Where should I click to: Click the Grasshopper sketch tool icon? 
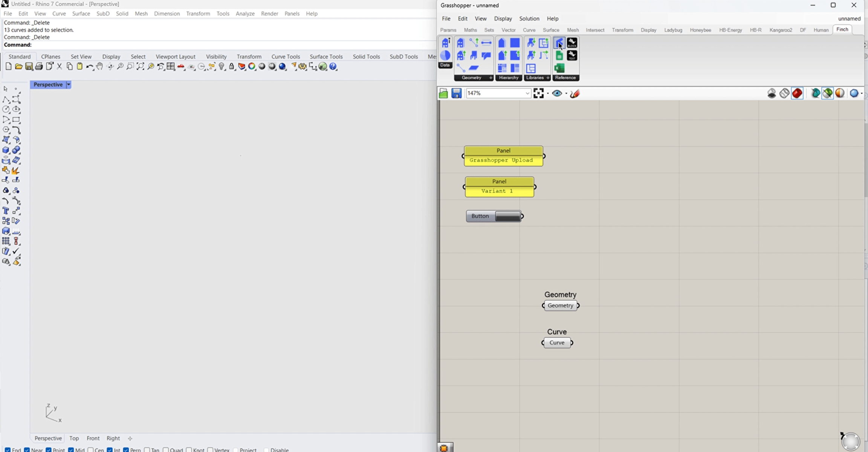(x=575, y=93)
